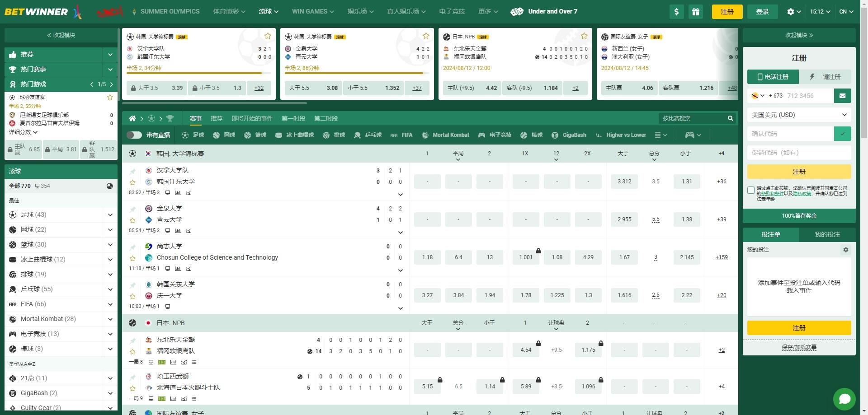Screen dimensions: 868x415
Task: Open the Under and Over 7 promo link
Action: click(544, 12)
